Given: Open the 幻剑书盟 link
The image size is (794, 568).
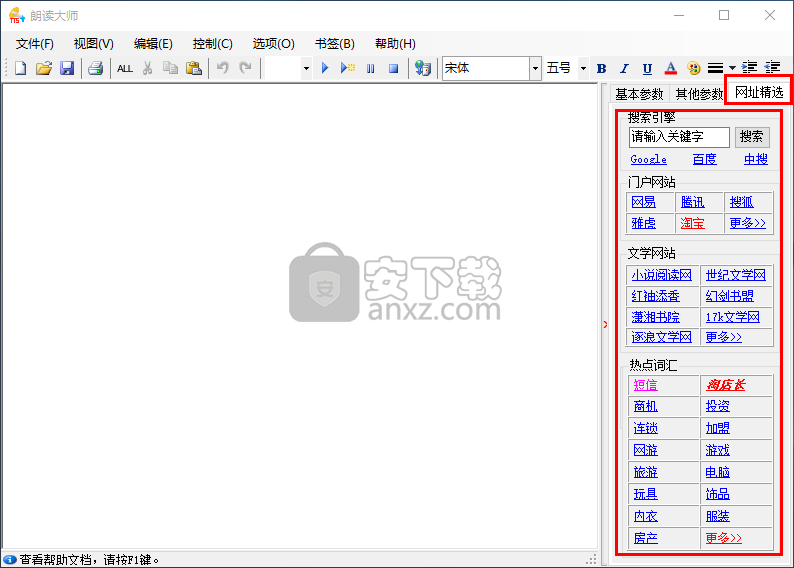Looking at the screenshot, I should coord(730,296).
